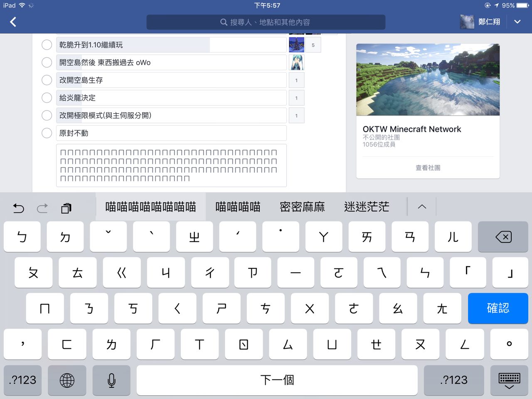Tap the ㄞ bopomofo key
The width and height of the screenshot is (532, 399).
pyautogui.click(x=367, y=237)
